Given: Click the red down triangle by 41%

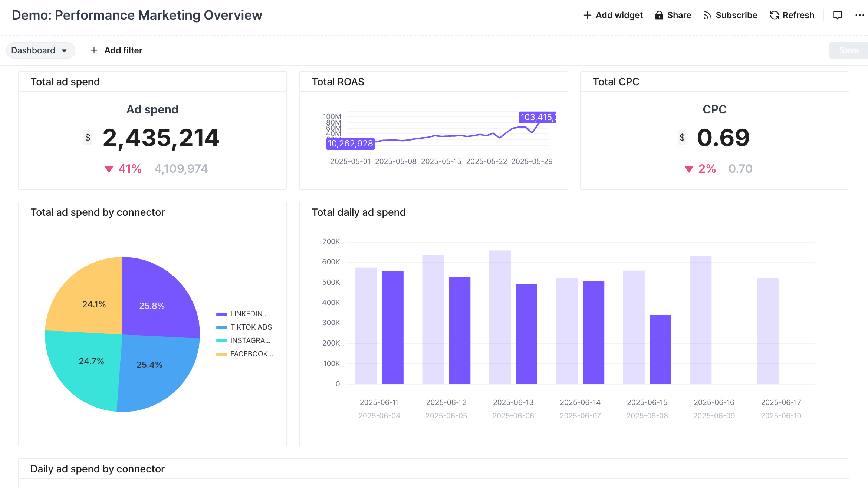Looking at the screenshot, I should (x=109, y=169).
